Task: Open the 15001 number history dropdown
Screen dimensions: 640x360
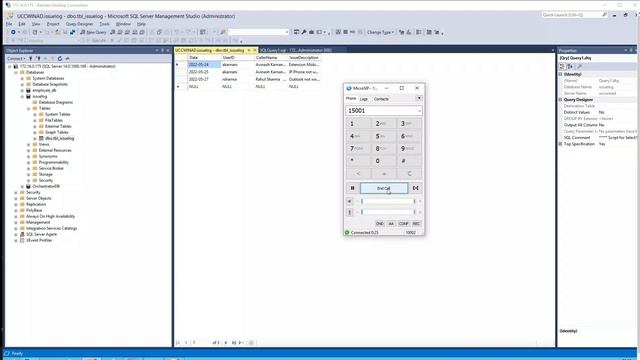Action: click(419, 111)
